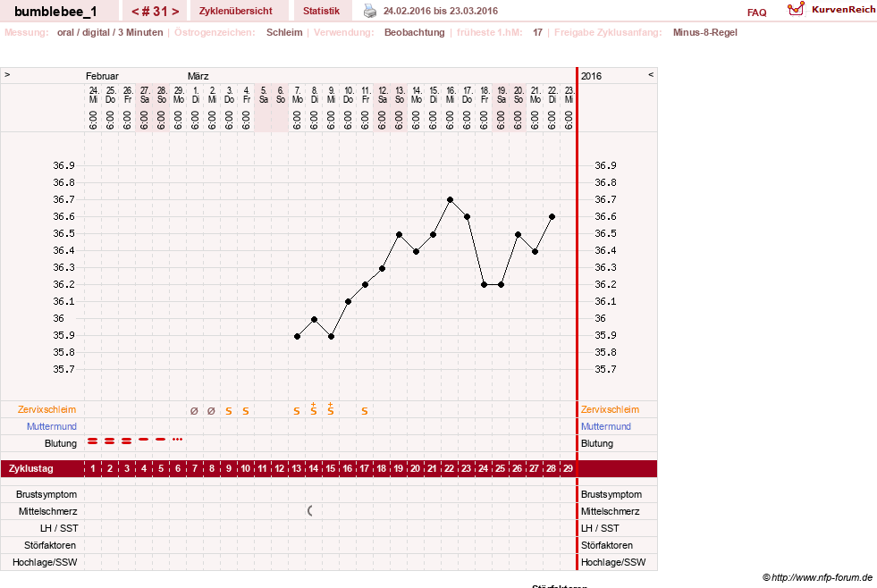
Task: Open the FAQ link
Action: point(756,13)
